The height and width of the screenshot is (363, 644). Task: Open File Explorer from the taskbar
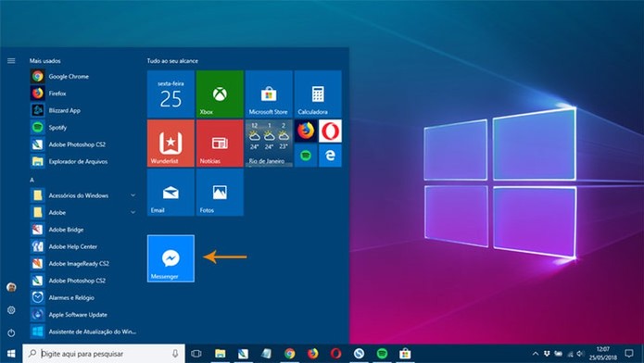221,354
